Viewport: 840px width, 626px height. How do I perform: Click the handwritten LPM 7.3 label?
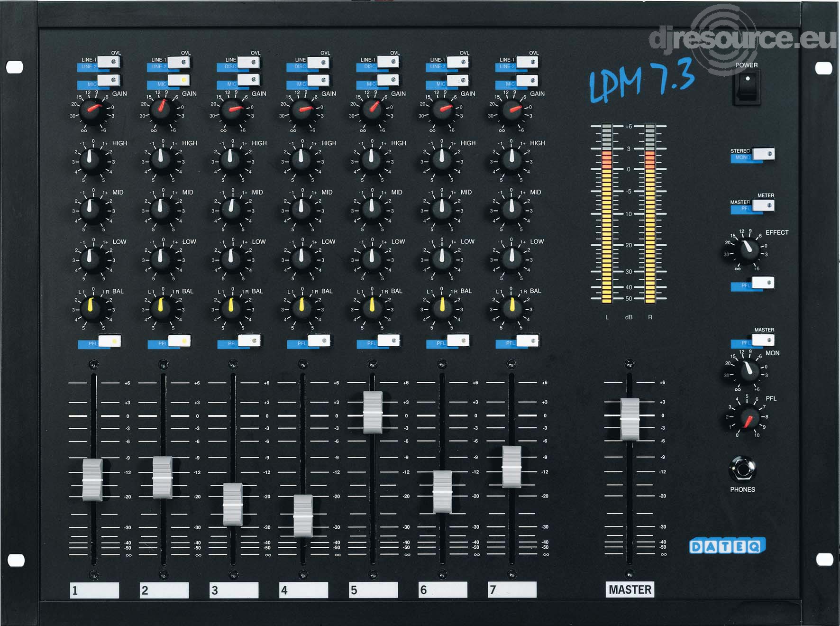642,81
